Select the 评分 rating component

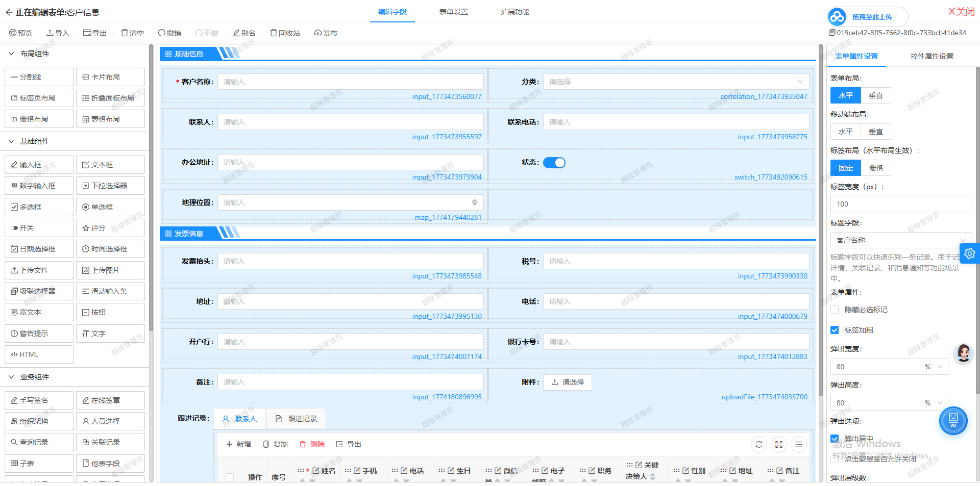(x=110, y=228)
